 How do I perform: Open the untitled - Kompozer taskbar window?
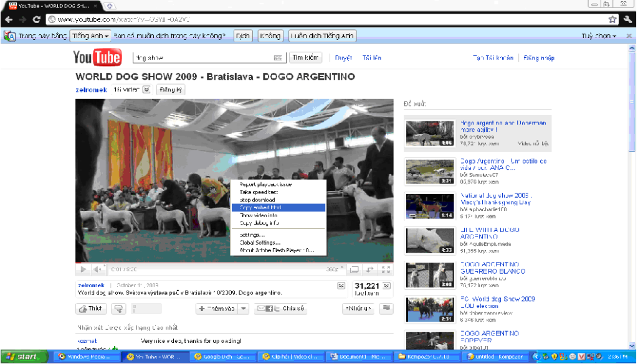pyautogui.click(x=497, y=357)
